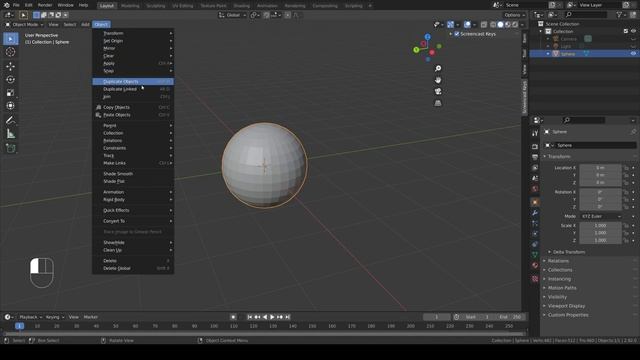Expand the Viewport Display panel
Viewport: 640px width, 360px height.
[566, 306]
